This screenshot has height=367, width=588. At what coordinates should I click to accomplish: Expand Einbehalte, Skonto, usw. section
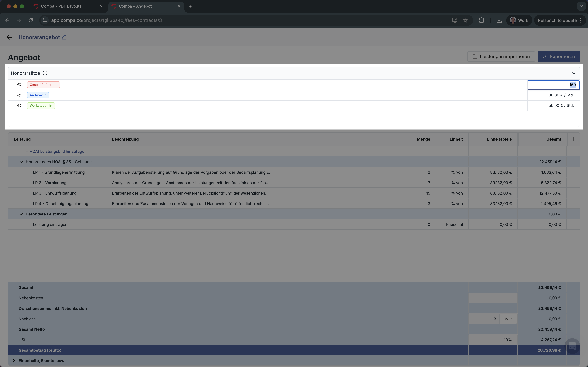14,360
